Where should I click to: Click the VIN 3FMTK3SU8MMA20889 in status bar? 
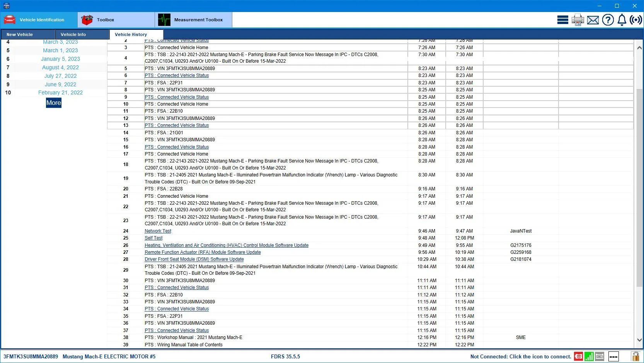click(x=31, y=356)
